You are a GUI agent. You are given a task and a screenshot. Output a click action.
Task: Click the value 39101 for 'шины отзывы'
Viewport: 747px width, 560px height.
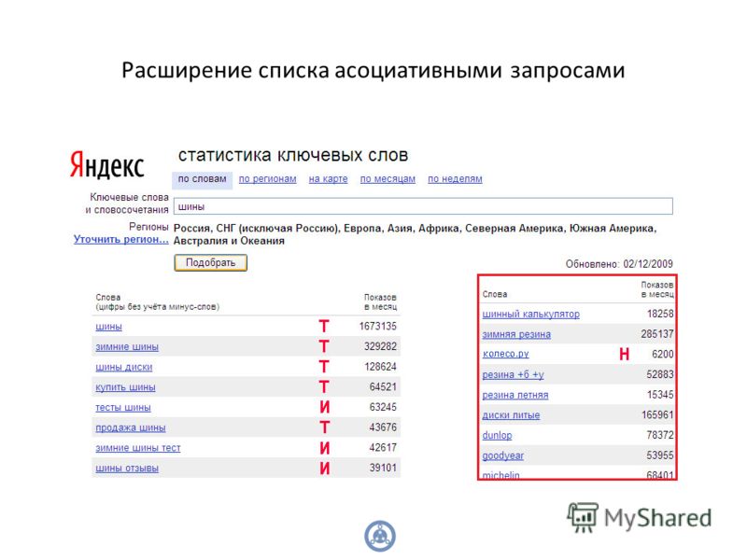(x=383, y=468)
